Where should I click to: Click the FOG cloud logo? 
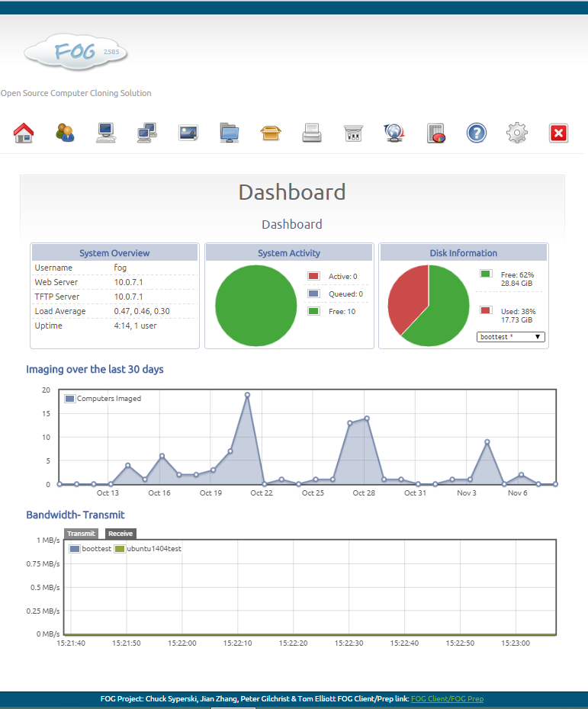76,52
